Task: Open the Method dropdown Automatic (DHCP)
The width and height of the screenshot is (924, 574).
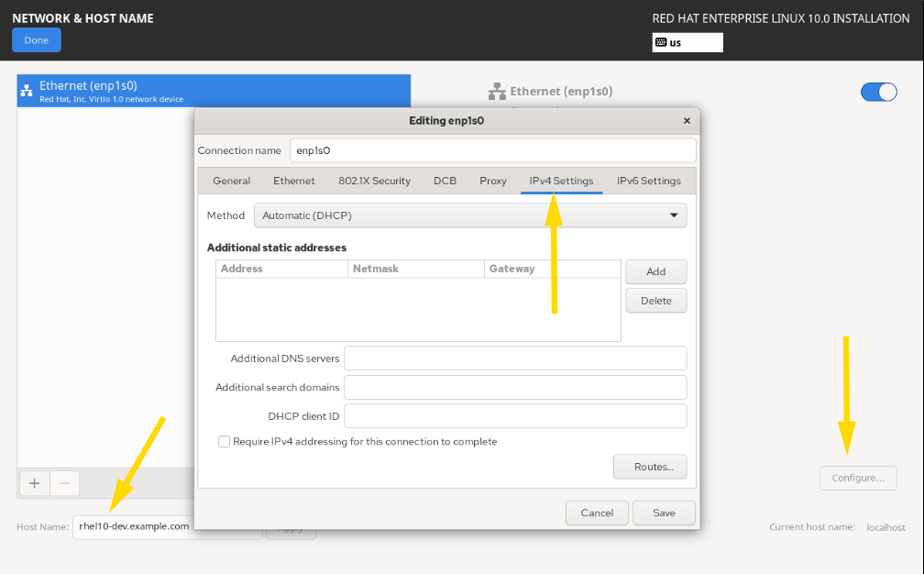Action: click(x=470, y=215)
